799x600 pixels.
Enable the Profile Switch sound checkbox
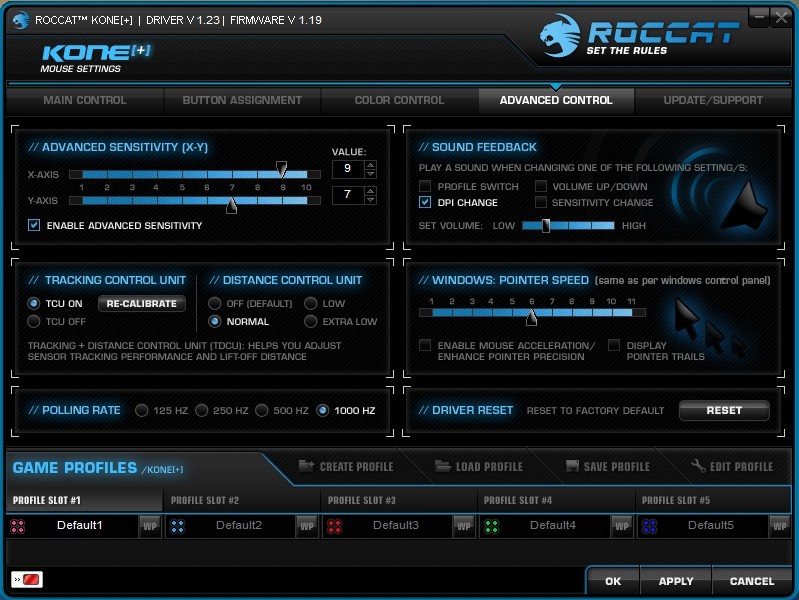425,186
